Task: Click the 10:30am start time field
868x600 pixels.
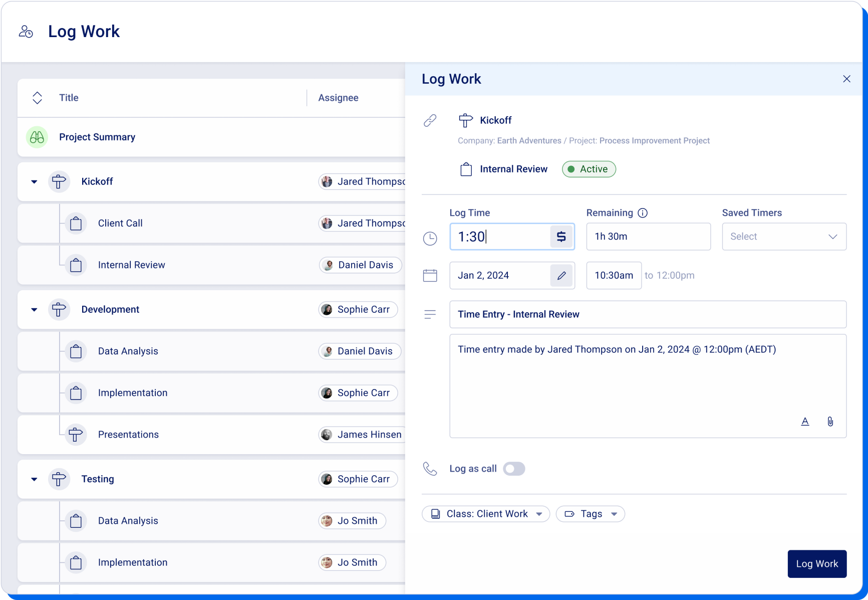Action: (614, 276)
